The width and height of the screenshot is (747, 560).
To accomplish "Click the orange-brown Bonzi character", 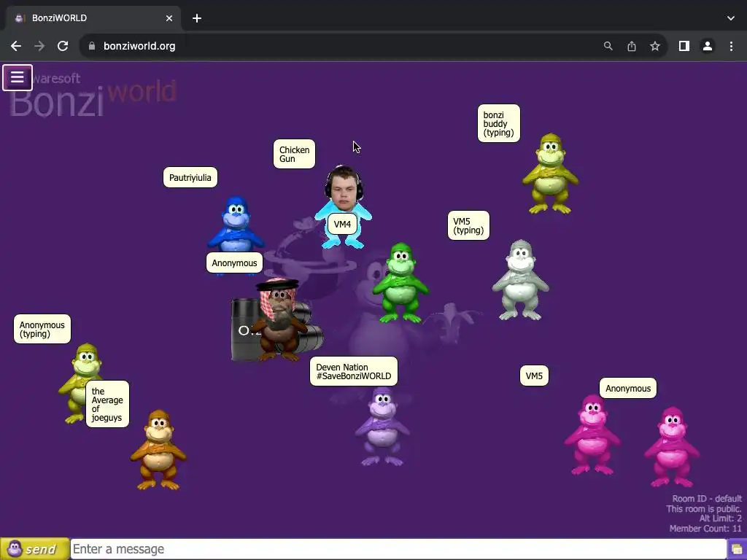I will click(158, 450).
